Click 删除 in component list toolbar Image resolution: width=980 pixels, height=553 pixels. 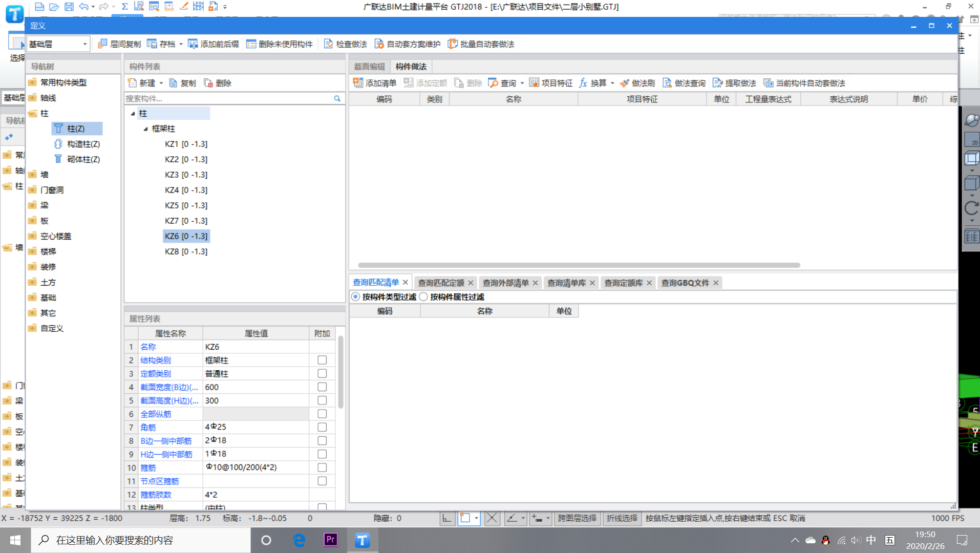[218, 83]
